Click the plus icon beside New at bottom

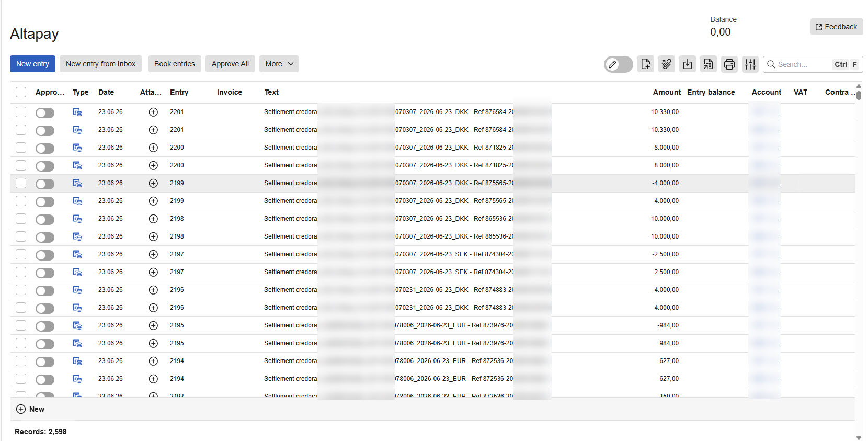coord(21,409)
